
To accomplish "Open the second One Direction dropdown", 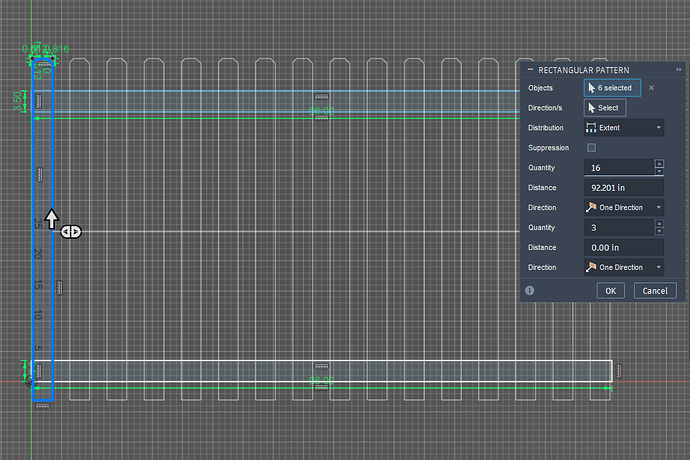I will (x=624, y=268).
